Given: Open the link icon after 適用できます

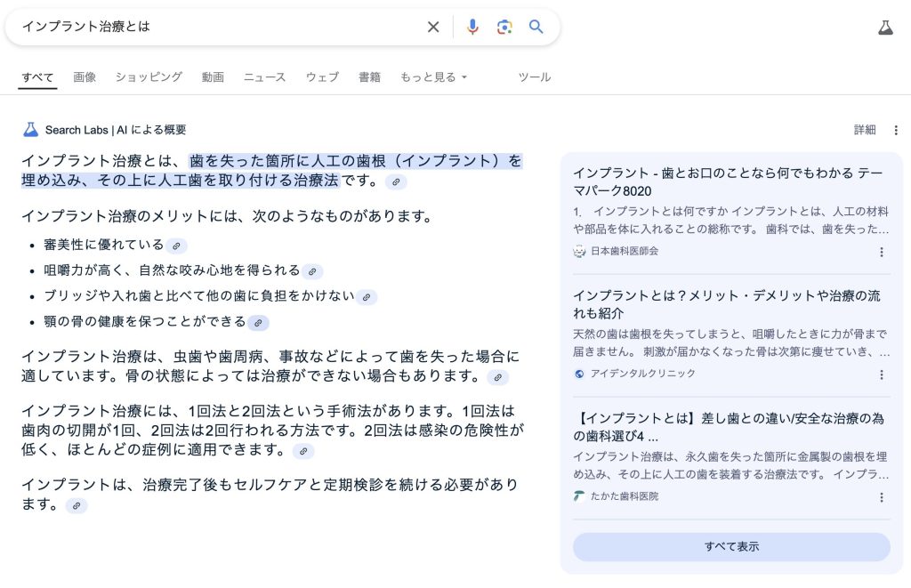Looking at the screenshot, I should (303, 451).
